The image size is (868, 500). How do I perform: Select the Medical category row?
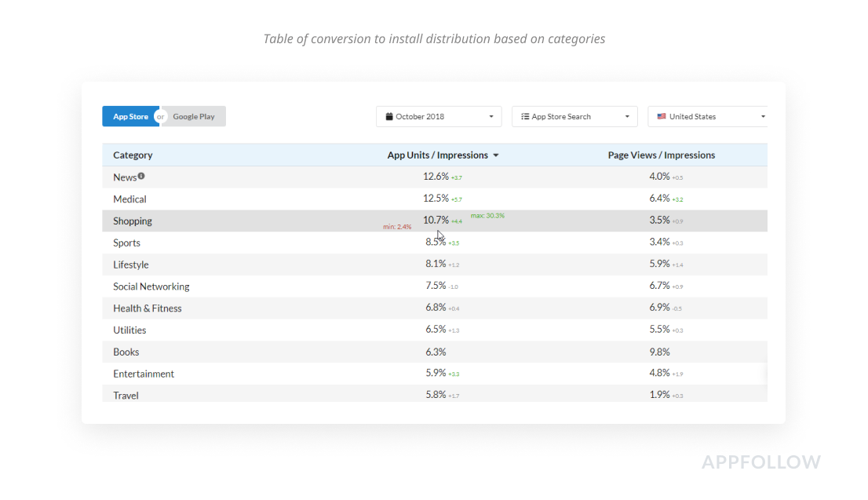[129, 199]
